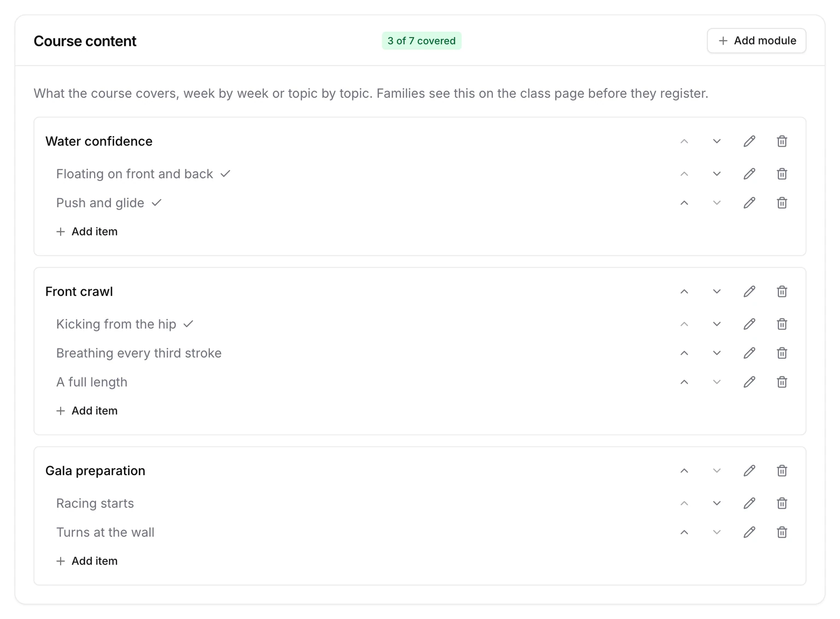The image size is (840, 619).
Task: Move Front crawl module down
Action: click(716, 291)
